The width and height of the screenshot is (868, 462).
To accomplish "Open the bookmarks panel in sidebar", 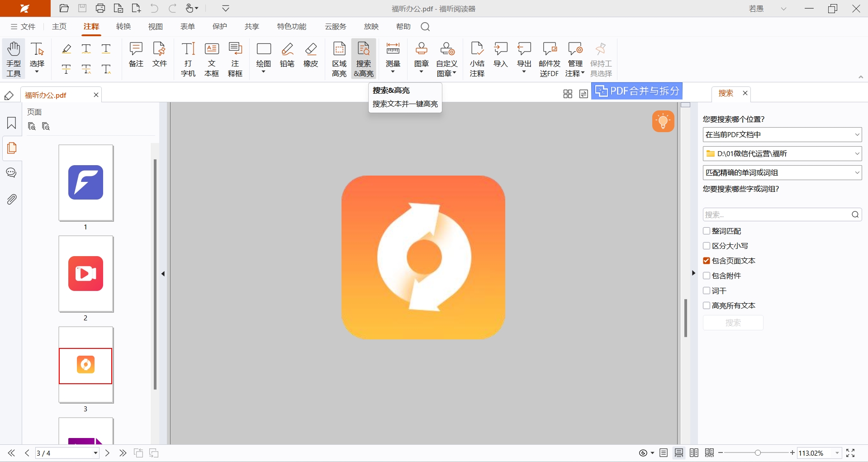I will (x=12, y=123).
